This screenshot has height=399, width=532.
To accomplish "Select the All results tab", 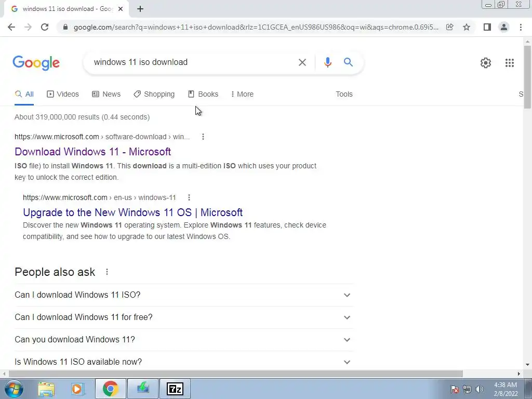I will click(x=24, y=95).
